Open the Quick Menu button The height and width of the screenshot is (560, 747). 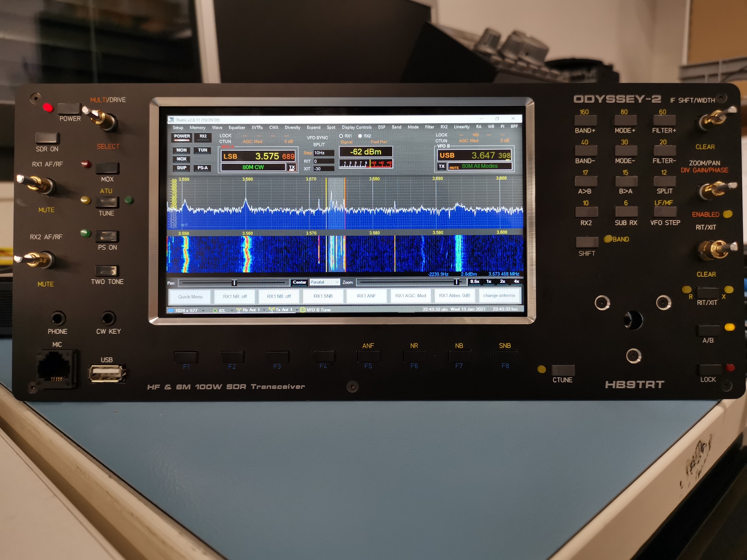190,297
